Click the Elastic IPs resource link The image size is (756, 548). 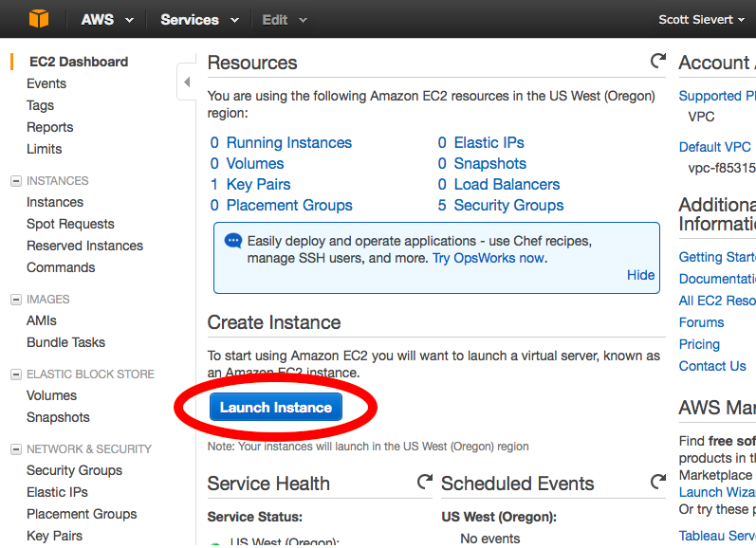click(x=489, y=142)
